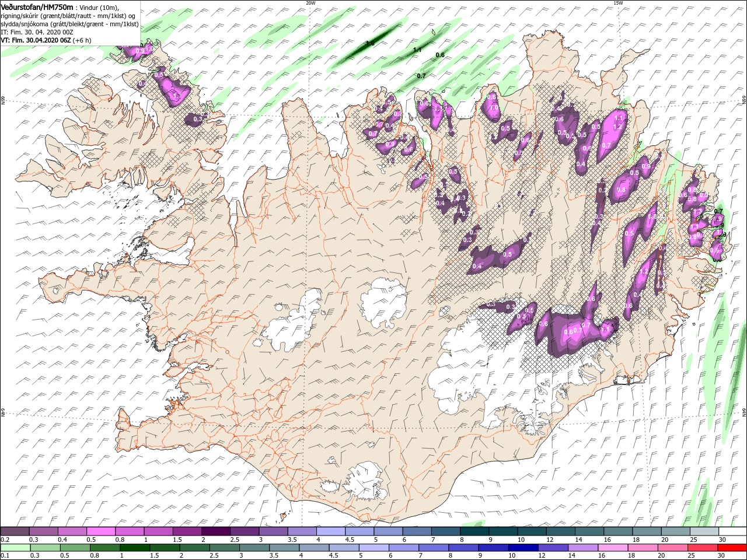Click the black 0.6 value over the northern sea
This screenshot has width=747, height=560.
[x=440, y=55]
